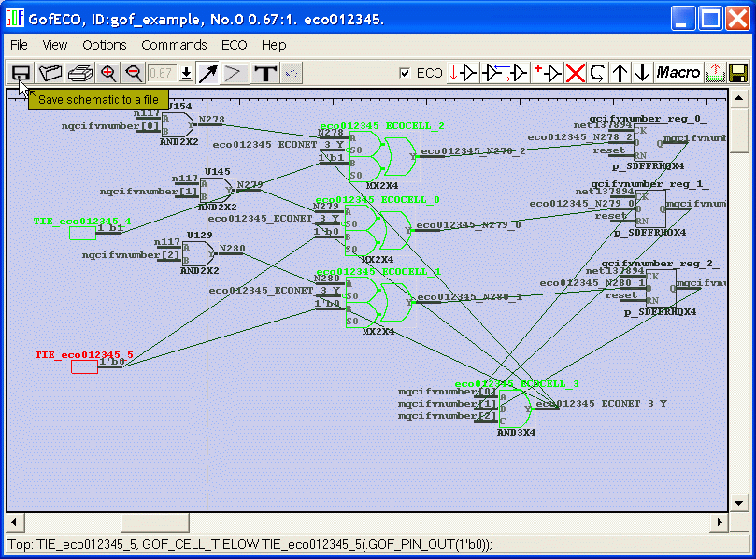The image size is (756, 559).
Task: Open a schematic with the folder icon
Action: click(x=50, y=73)
